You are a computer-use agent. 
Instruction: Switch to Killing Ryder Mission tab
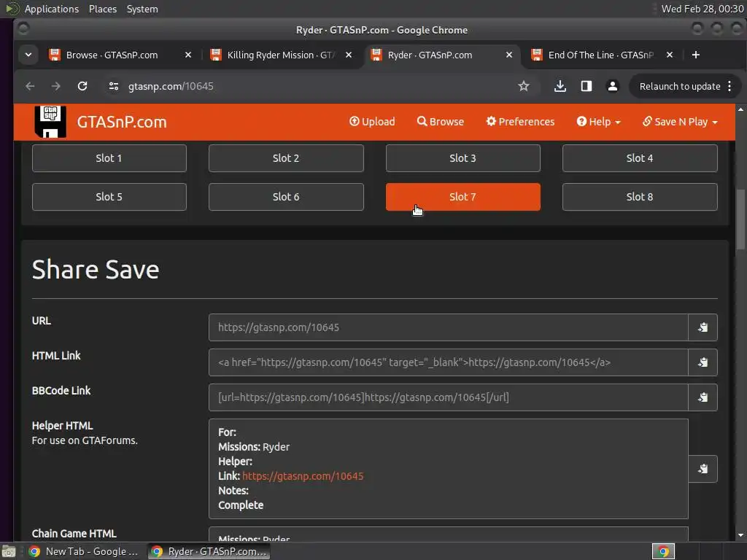(x=281, y=55)
